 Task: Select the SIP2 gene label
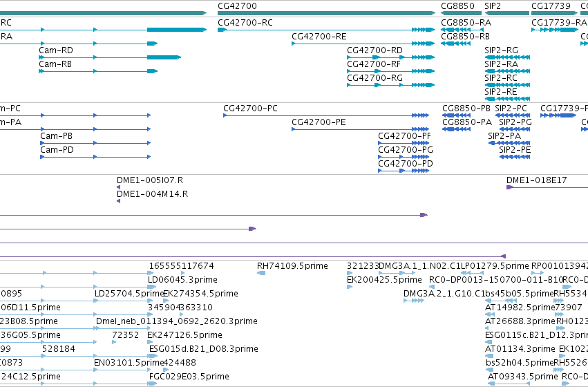click(493, 6)
